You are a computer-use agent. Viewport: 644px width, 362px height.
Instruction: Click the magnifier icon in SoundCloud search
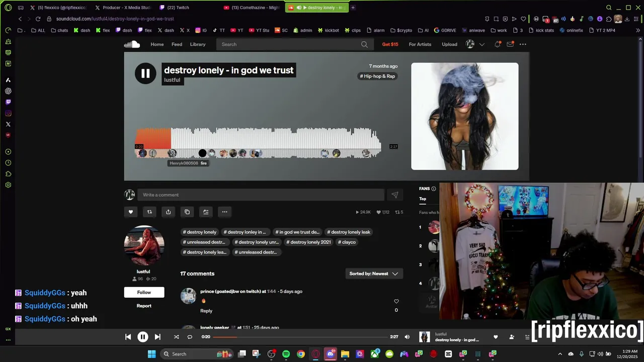pyautogui.click(x=364, y=44)
